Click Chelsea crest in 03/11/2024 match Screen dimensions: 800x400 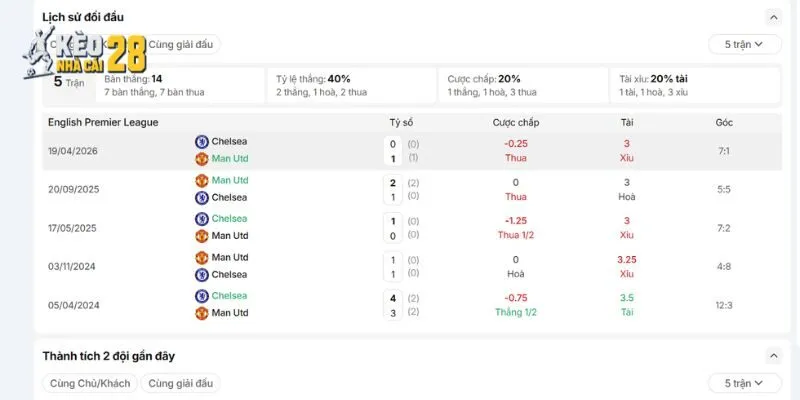click(x=202, y=274)
